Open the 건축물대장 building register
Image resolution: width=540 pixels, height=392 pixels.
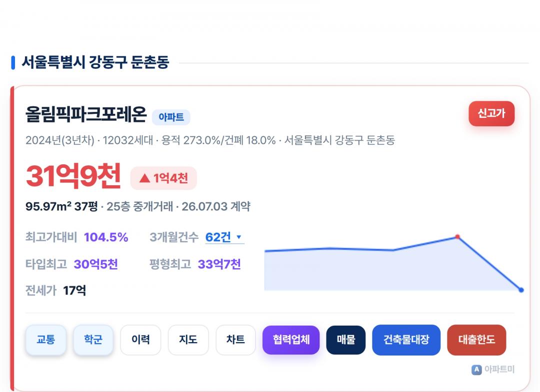coord(406,340)
